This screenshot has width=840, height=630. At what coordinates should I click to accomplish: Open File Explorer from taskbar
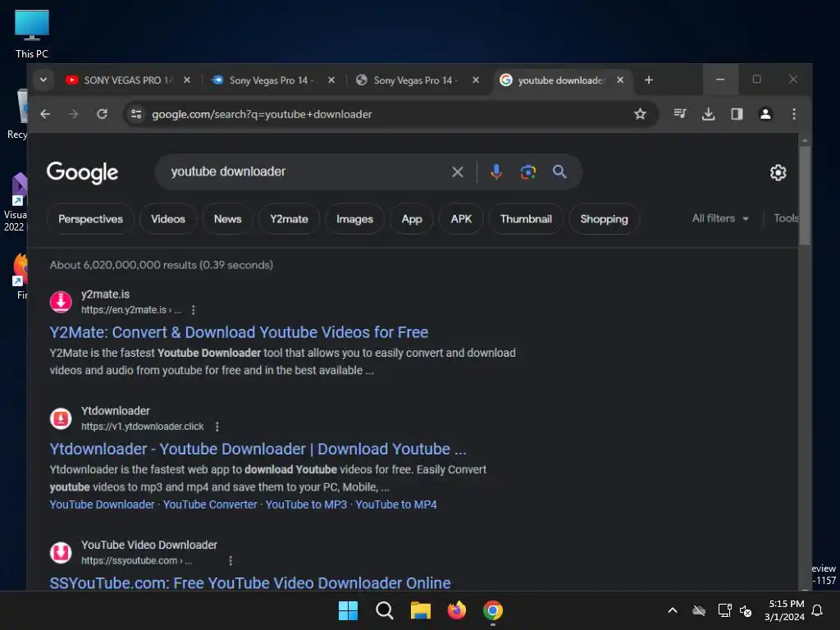pos(421,610)
